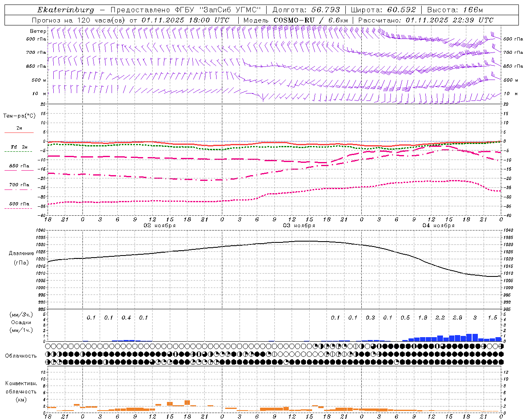Click the "(мм/1ч.)" precipitation unit label
525x420 pixels.
(x=21, y=330)
